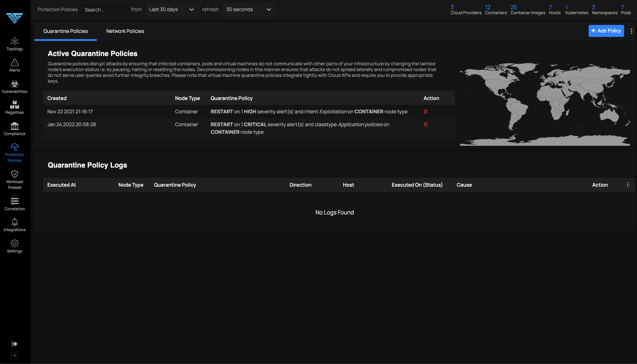Click the Active Quarantine Policies heading
The width and height of the screenshot is (637, 364).
pos(92,54)
